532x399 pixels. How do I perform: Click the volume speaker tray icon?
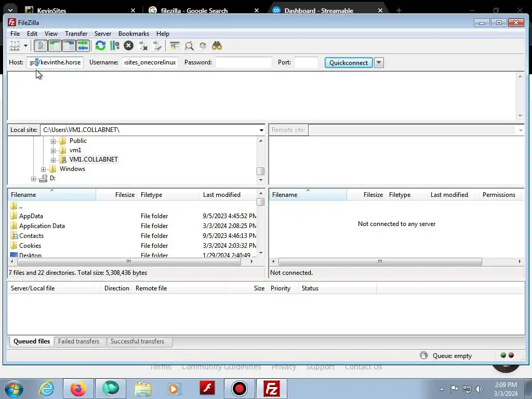[479, 389]
